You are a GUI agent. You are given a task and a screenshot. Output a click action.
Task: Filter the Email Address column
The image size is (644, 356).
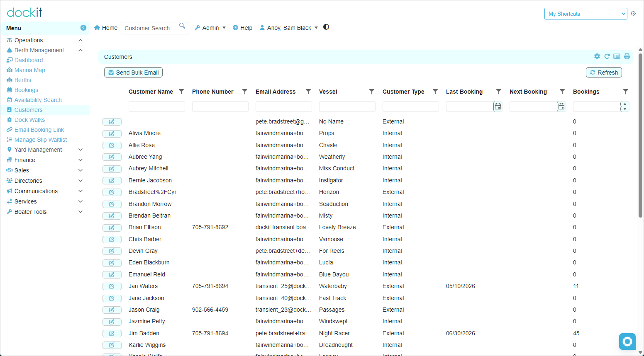(x=308, y=92)
